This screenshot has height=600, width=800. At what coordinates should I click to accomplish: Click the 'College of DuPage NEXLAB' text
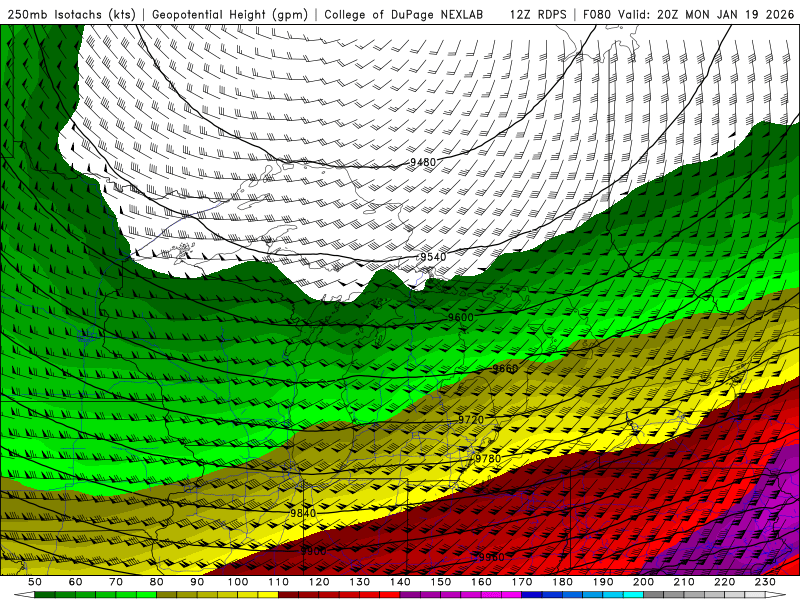[x=403, y=15]
